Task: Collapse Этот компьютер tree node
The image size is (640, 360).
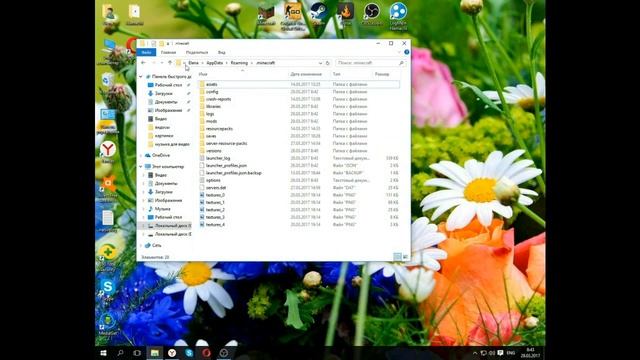Action: (141, 167)
